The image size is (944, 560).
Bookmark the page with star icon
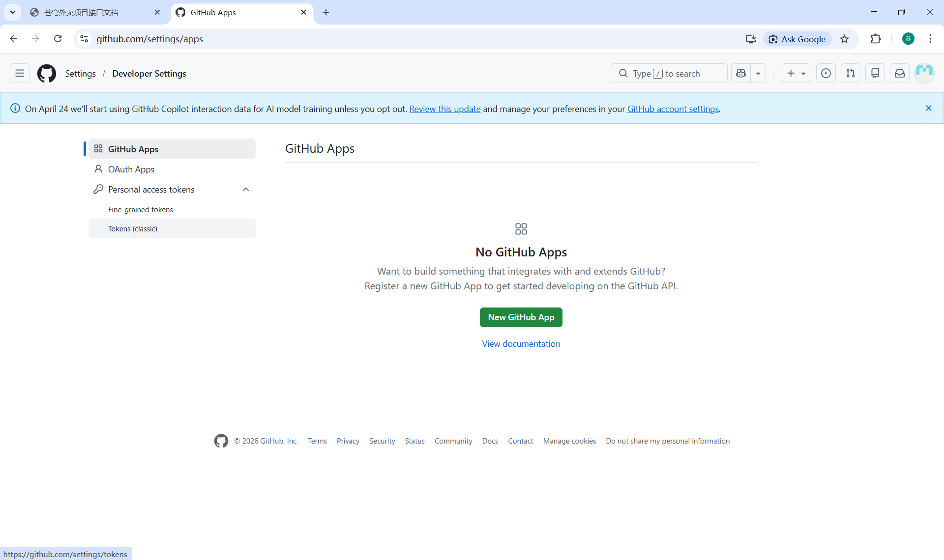point(845,39)
